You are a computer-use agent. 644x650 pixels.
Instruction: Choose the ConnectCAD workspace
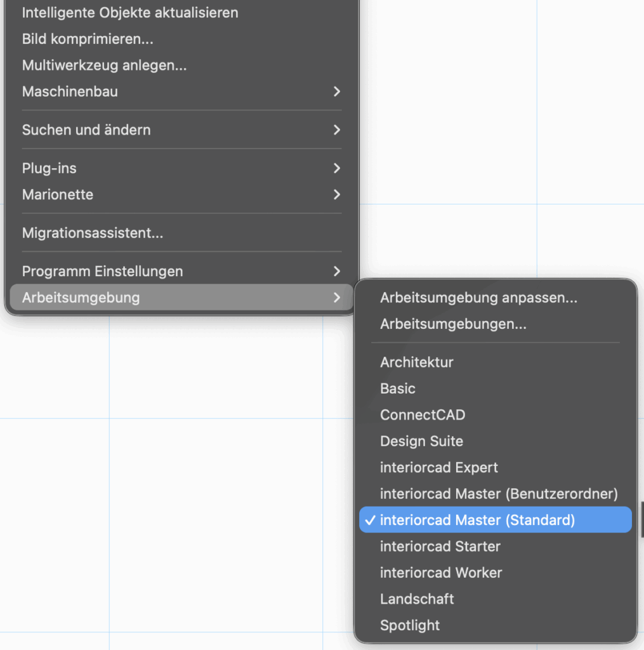(423, 415)
